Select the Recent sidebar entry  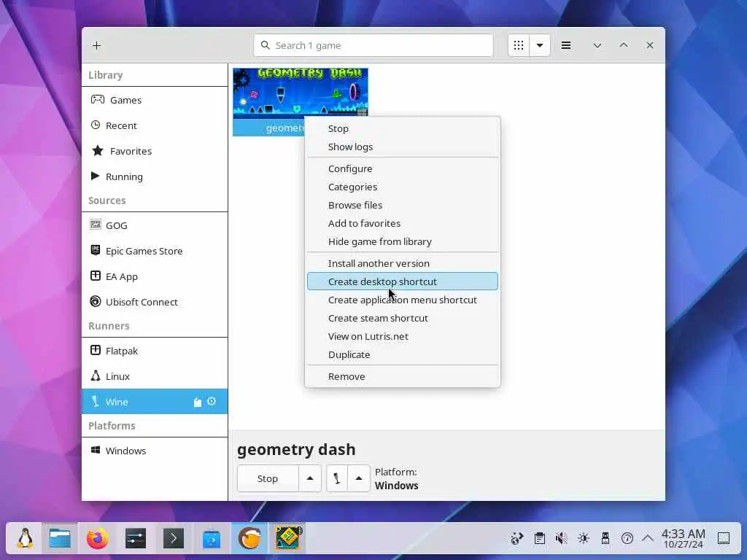[155, 125]
